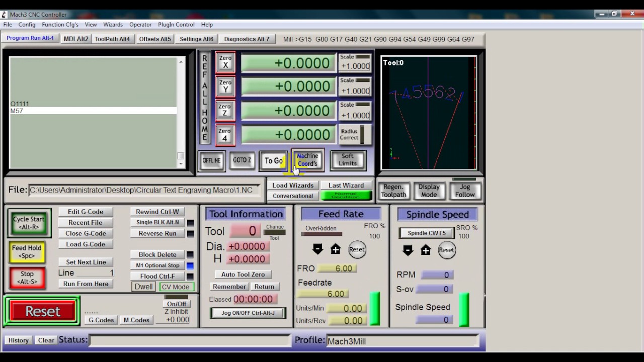The height and width of the screenshot is (362, 644).
Task: Toggle Soft Limits
Action: (348, 160)
